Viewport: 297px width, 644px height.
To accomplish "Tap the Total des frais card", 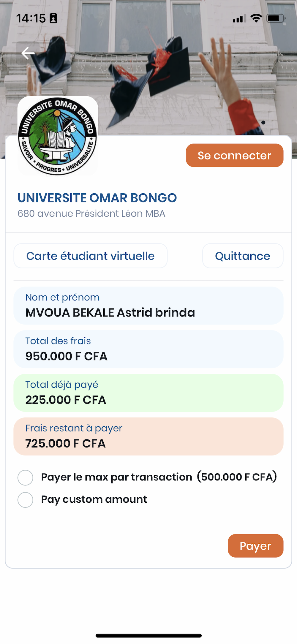I will (148, 349).
